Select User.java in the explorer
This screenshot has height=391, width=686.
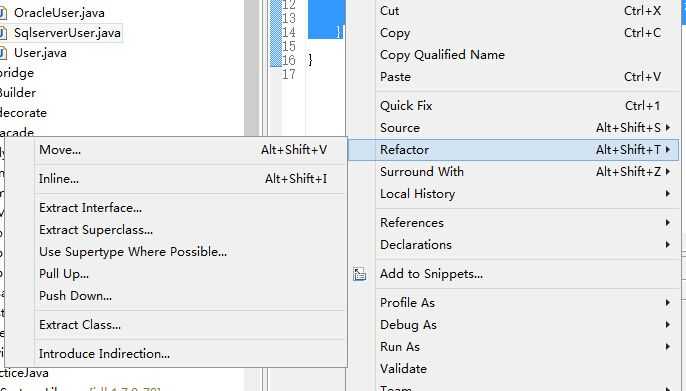click(x=40, y=53)
